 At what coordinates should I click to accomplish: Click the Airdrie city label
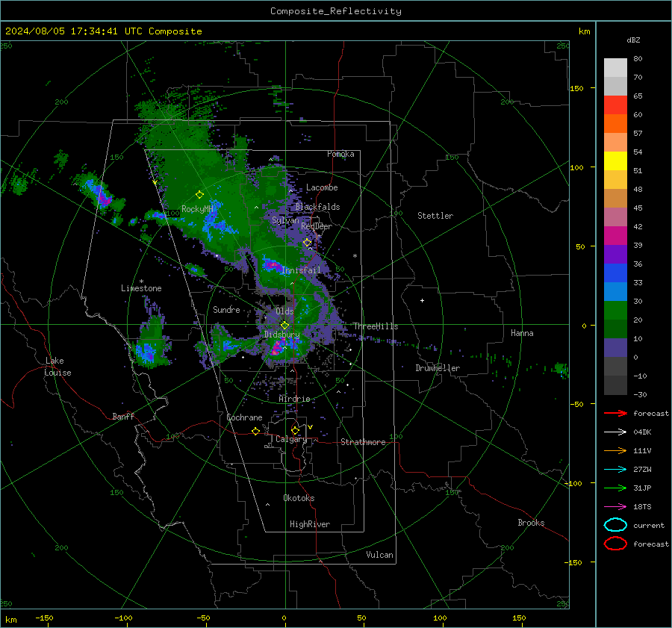pos(294,399)
